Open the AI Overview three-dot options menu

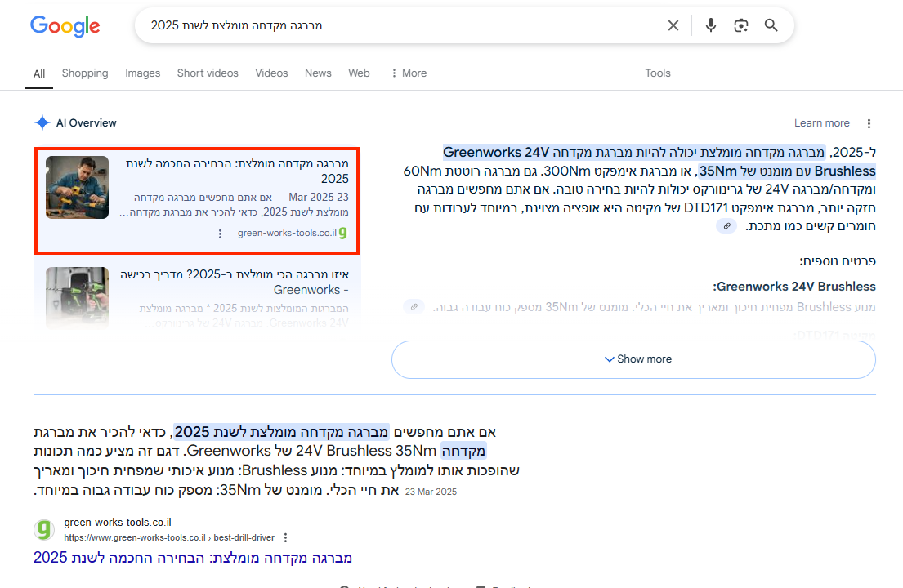point(869,123)
